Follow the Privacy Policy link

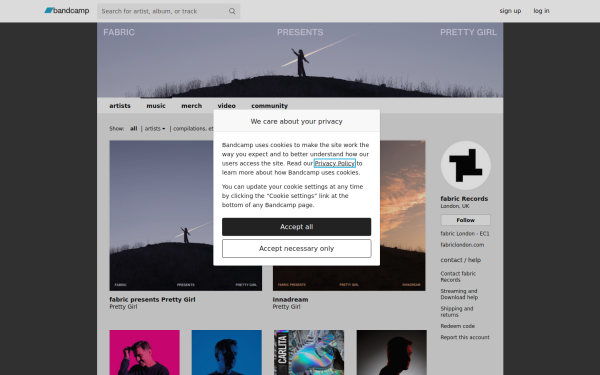pos(334,163)
